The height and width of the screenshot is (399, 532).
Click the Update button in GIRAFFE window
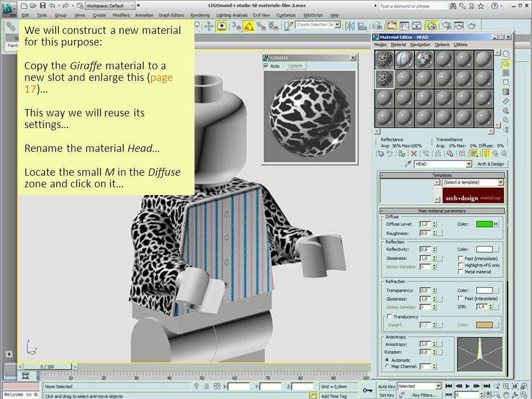(x=295, y=66)
